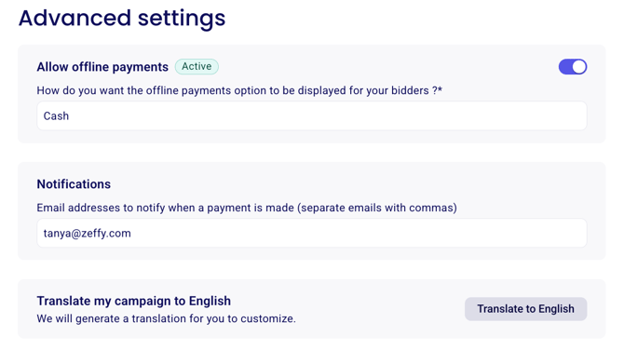Click the Notifications section heading
The height and width of the screenshot is (364, 624).
[x=74, y=183]
